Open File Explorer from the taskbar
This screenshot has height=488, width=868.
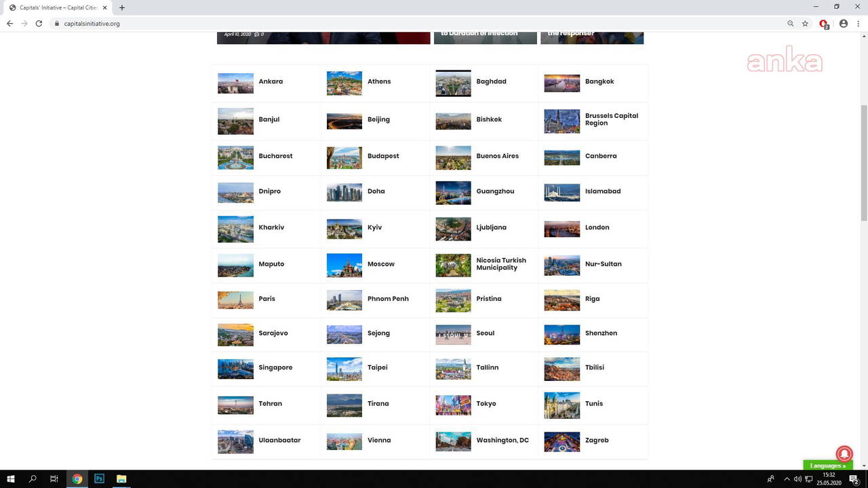click(x=121, y=479)
